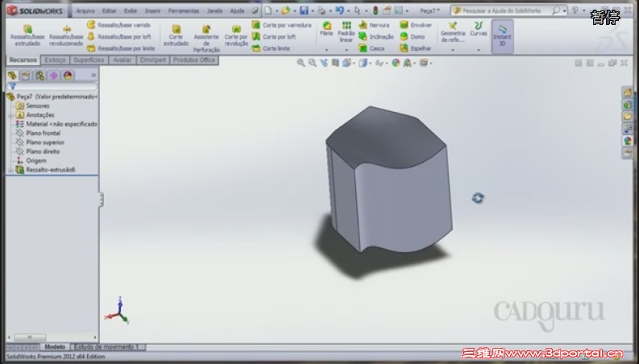This screenshot has width=639, height=364.
Task: Select Plano frontal in the tree
Action: tap(43, 133)
